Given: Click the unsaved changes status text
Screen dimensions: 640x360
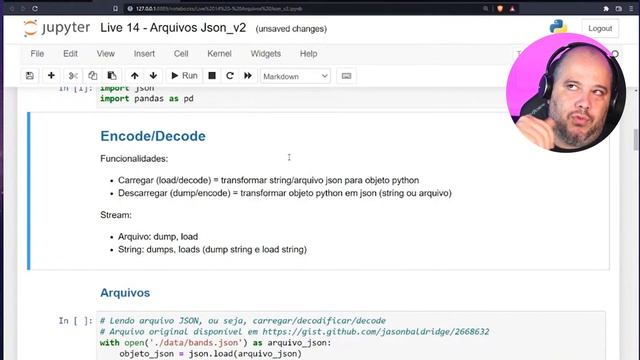Looking at the screenshot, I should (x=291, y=29).
